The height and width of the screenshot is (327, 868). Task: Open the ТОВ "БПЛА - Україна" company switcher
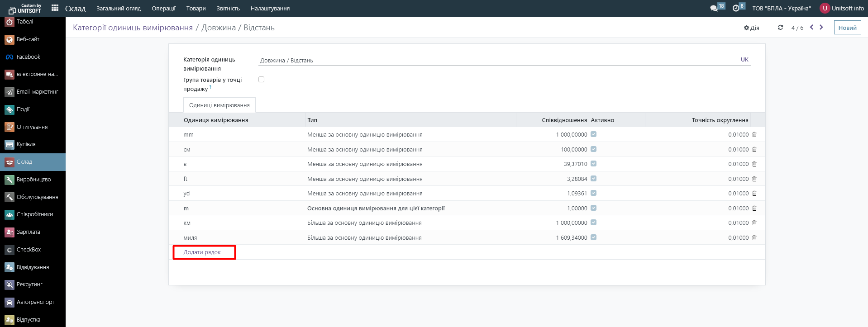point(781,8)
